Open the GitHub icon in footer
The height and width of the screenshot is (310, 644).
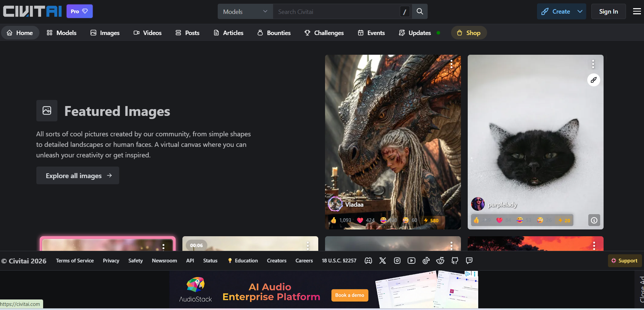click(455, 261)
